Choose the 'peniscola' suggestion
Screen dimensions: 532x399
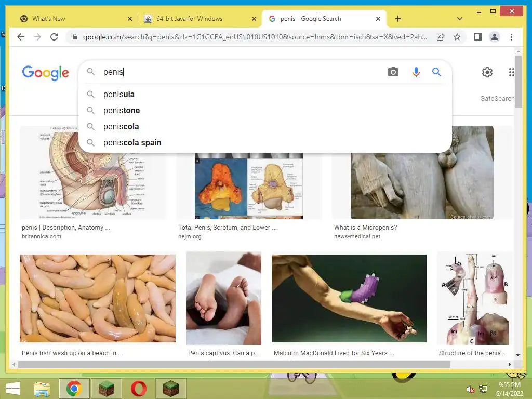265,127
